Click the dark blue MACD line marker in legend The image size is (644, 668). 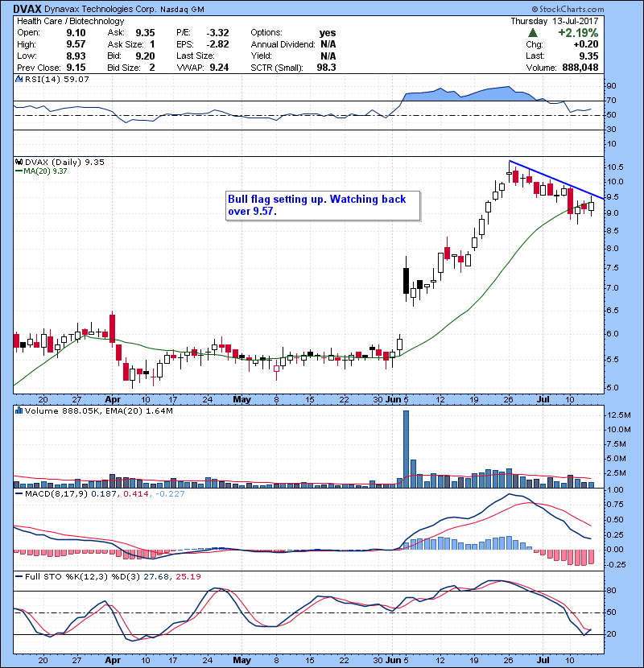click(19, 494)
